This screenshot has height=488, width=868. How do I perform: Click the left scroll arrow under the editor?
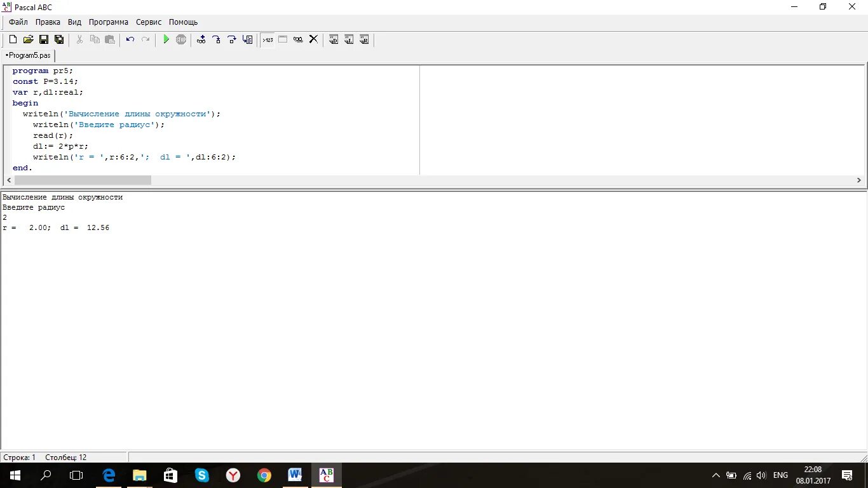click(x=8, y=180)
